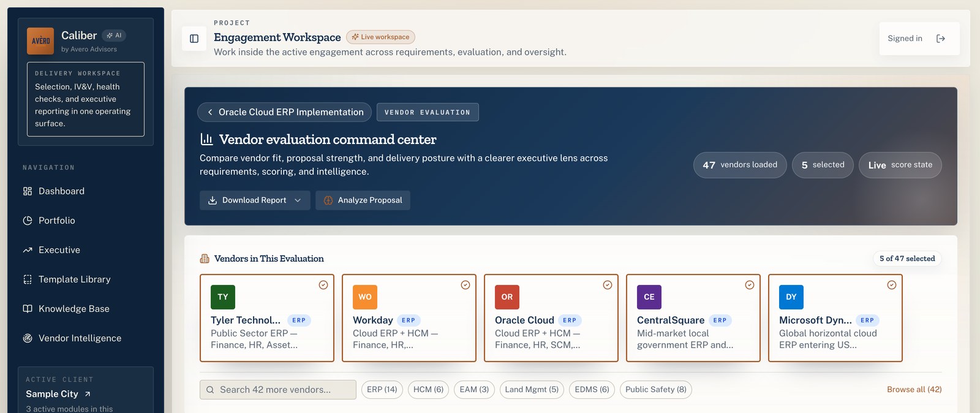
Task: Open Browse all (42) link
Action: (x=914, y=390)
